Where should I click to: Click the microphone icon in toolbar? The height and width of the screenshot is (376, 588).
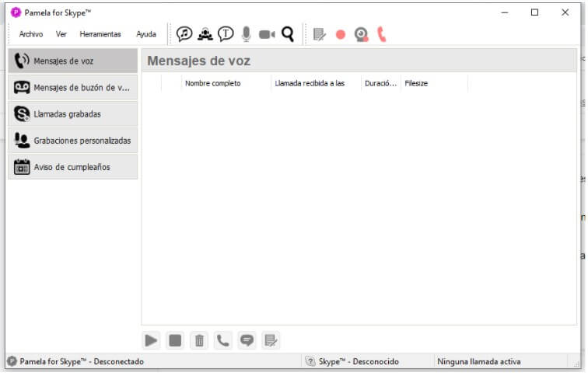pyautogui.click(x=247, y=34)
